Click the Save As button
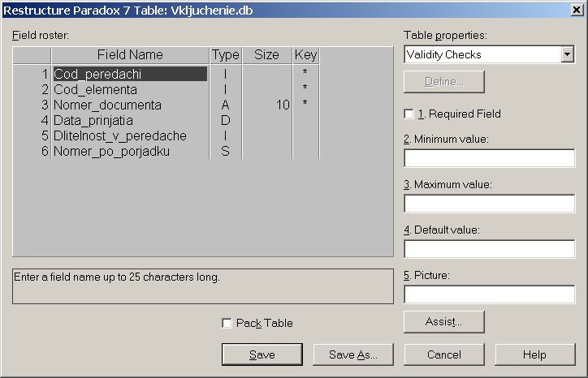Screen dimensions: 588x378 [353, 354]
